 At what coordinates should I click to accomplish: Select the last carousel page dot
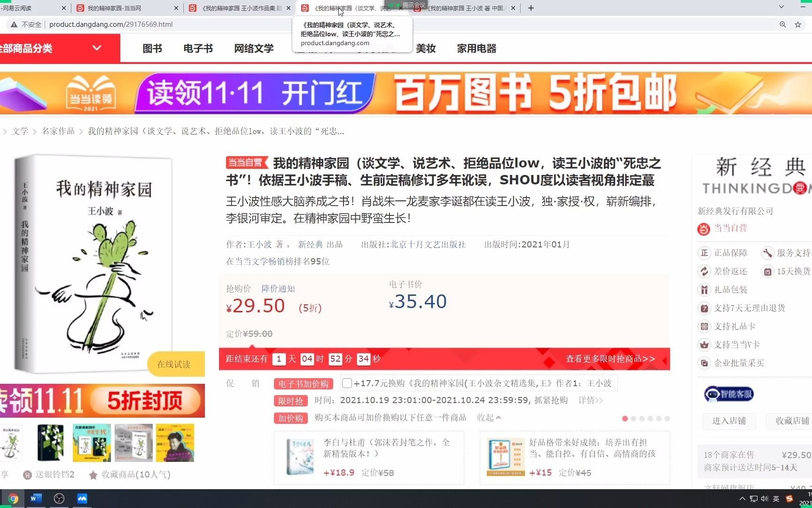point(667,419)
